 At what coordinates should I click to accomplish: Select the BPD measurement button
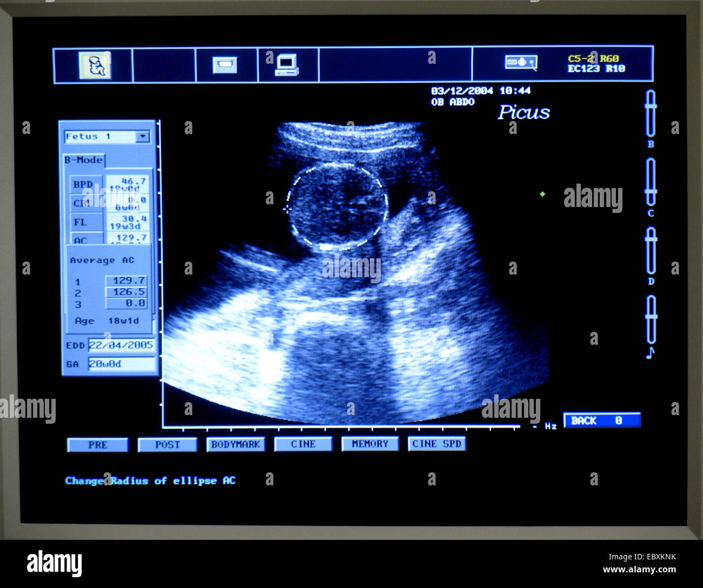[86, 185]
